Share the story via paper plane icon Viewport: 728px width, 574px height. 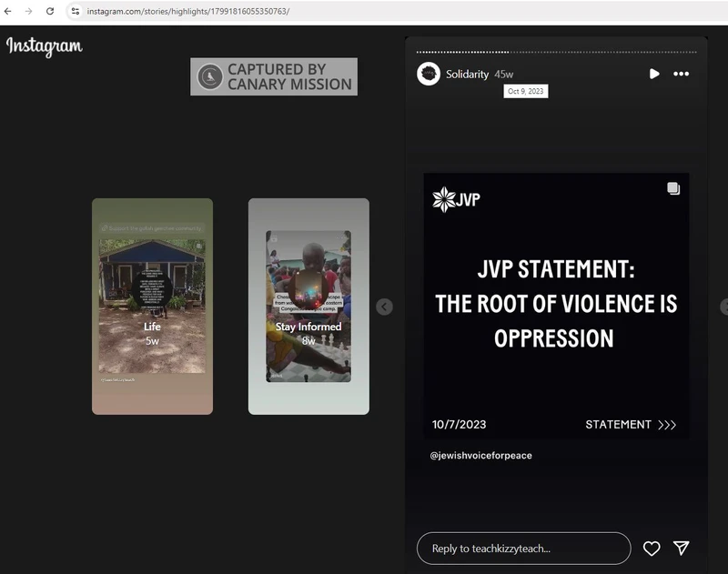[682, 548]
